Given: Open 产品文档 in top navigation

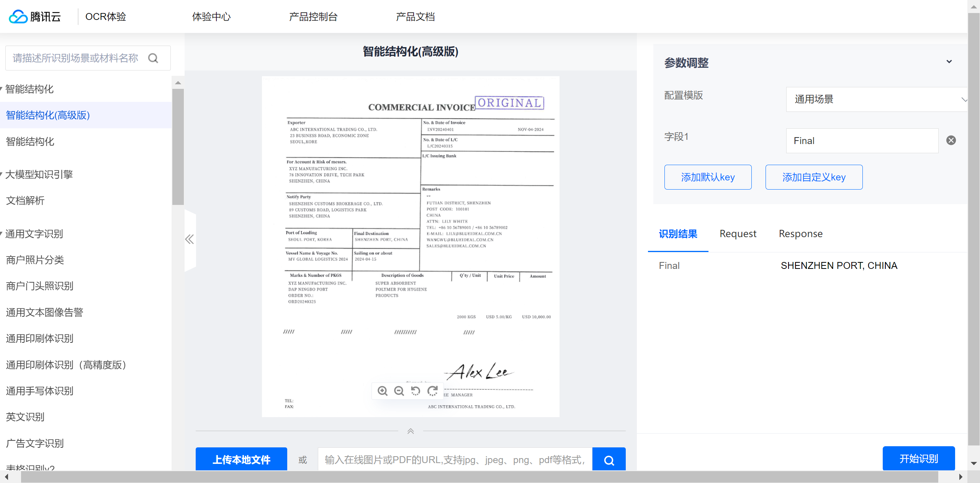Looking at the screenshot, I should point(415,16).
